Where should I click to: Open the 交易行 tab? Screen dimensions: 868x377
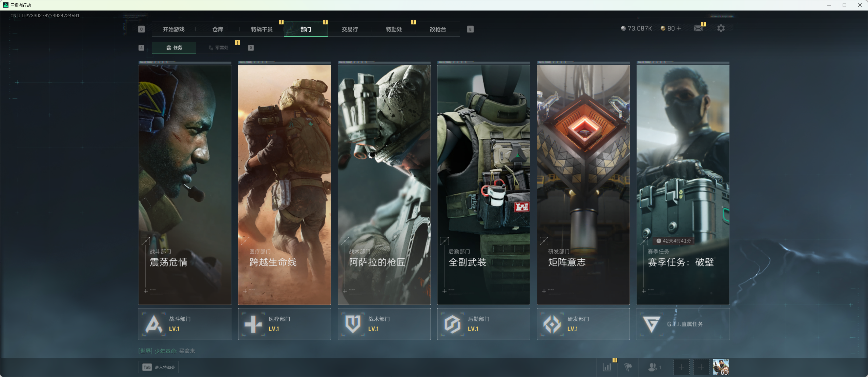point(350,29)
